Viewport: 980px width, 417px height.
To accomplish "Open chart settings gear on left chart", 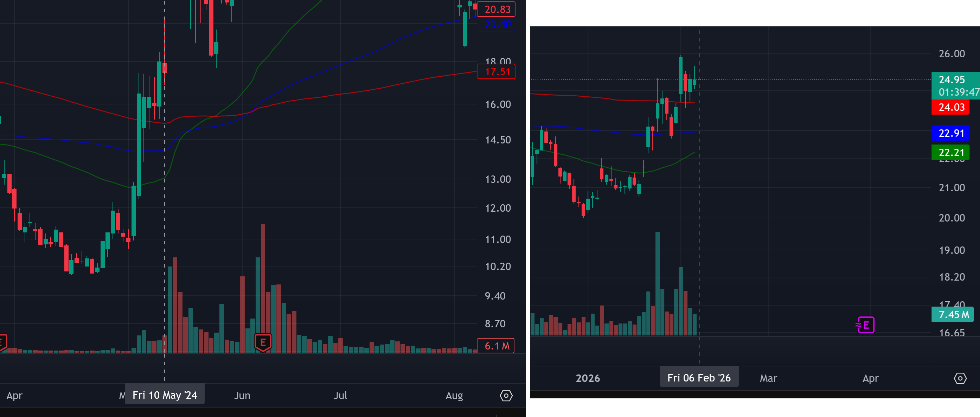I will pos(506,396).
